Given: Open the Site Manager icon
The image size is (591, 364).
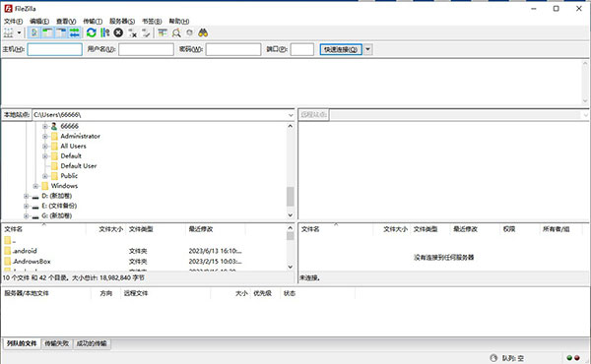Looking at the screenshot, I should click(x=8, y=33).
